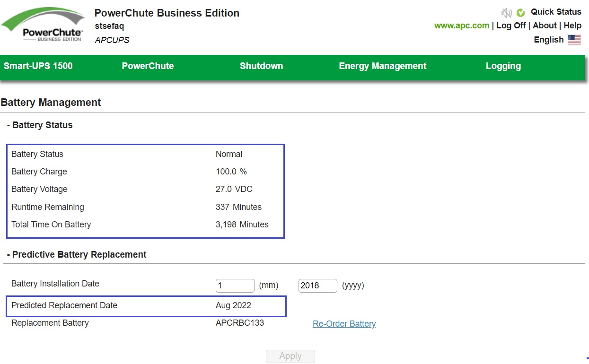Collapse the Battery Status section

pyautogui.click(x=40, y=125)
